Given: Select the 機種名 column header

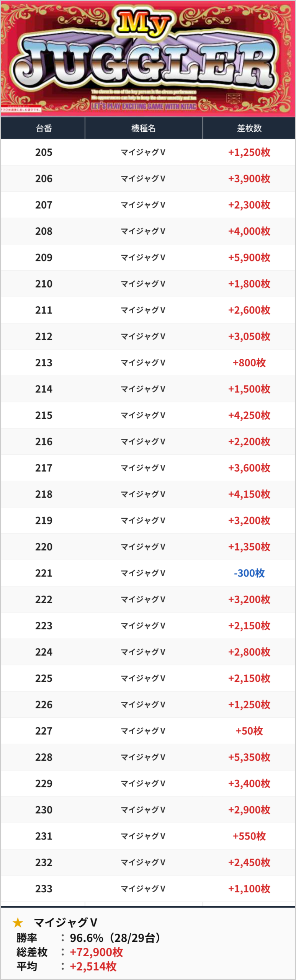Looking at the screenshot, I should coord(144,128).
